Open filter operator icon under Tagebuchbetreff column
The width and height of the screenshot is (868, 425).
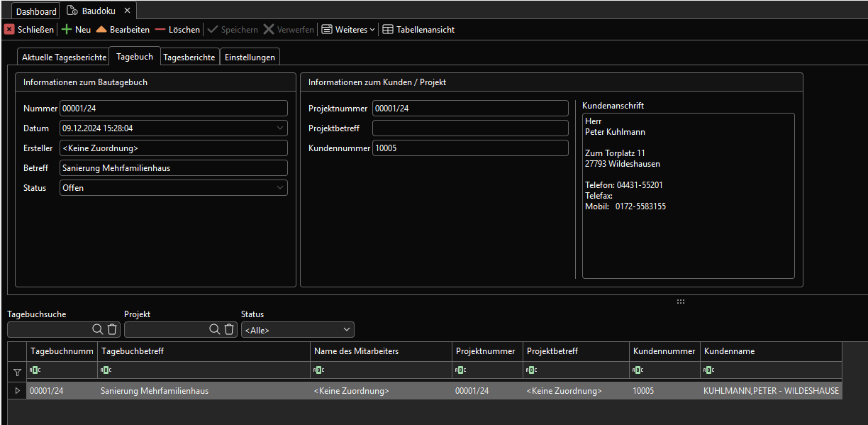click(105, 370)
